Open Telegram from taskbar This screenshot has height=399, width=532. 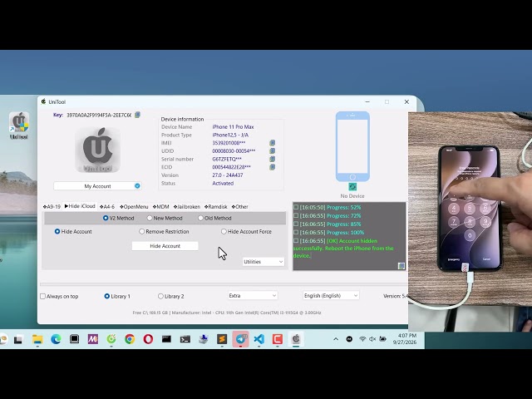[240, 339]
